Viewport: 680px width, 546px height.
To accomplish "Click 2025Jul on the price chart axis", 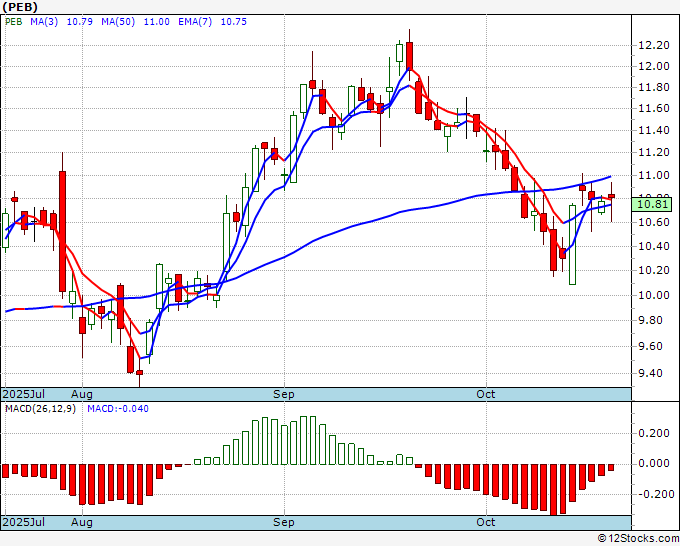I will pyautogui.click(x=24, y=394).
